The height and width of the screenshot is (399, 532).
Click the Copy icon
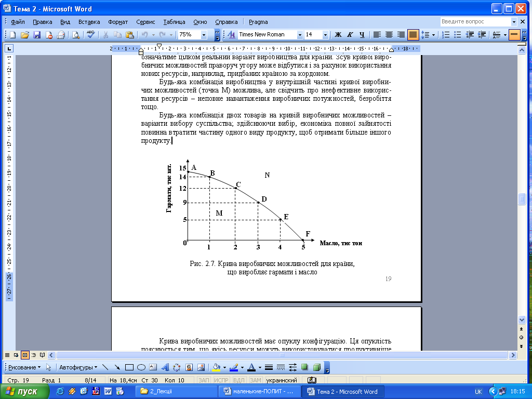117,35
